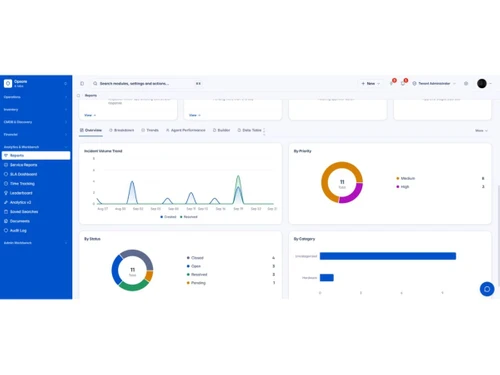The image size is (500, 375).
Task: Toggle High priority legend entry
Action: click(403, 187)
